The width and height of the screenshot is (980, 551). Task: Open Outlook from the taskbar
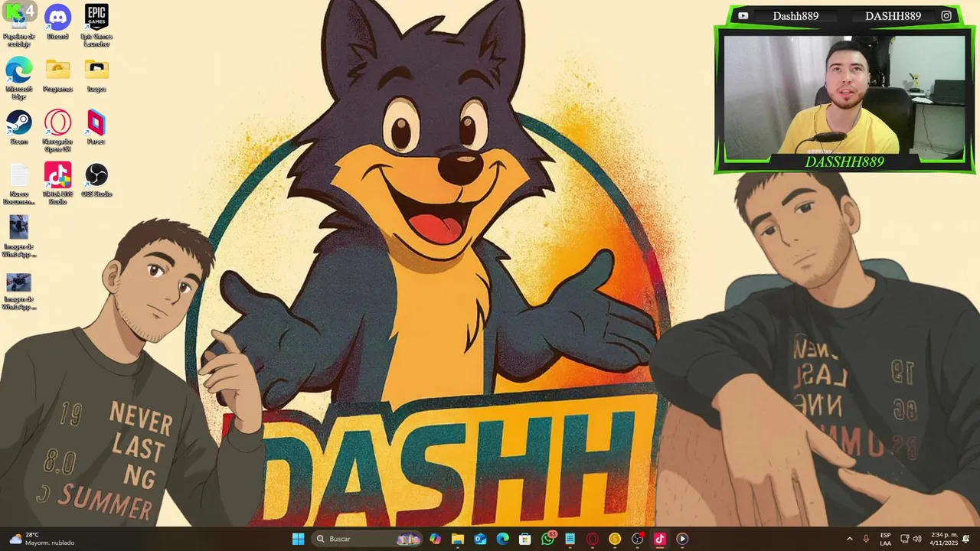tap(480, 539)
